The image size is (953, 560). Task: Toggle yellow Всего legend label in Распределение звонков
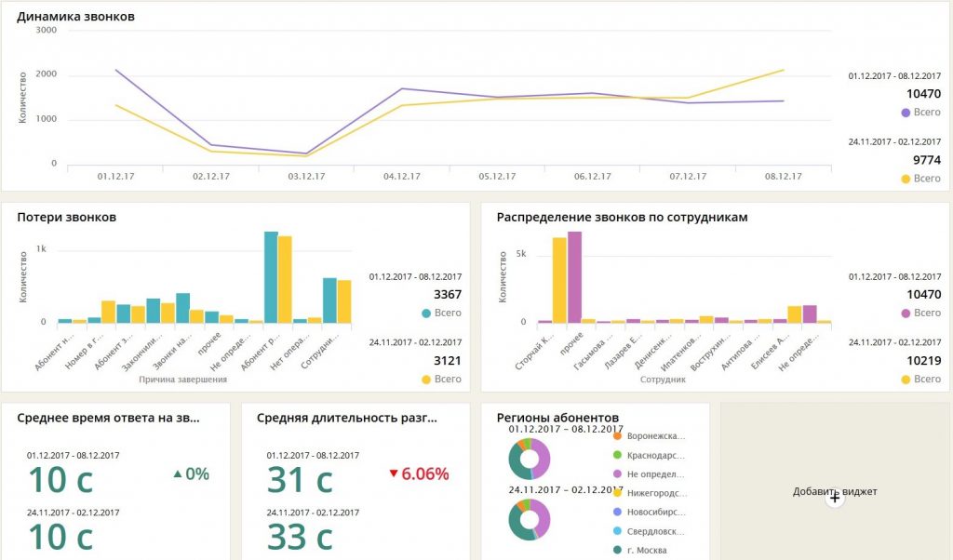point(927,379)
